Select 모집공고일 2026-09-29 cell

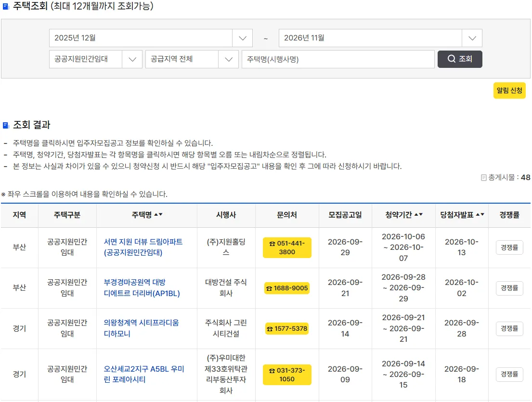coord(345,247)
